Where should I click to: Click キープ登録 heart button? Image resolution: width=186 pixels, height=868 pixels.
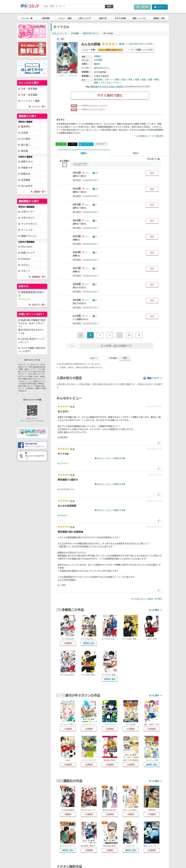[140, 50]
